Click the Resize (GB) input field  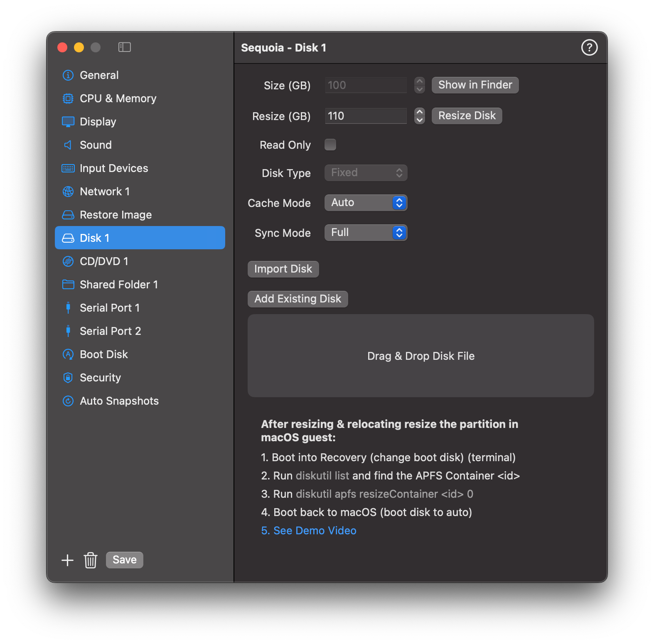365,116
